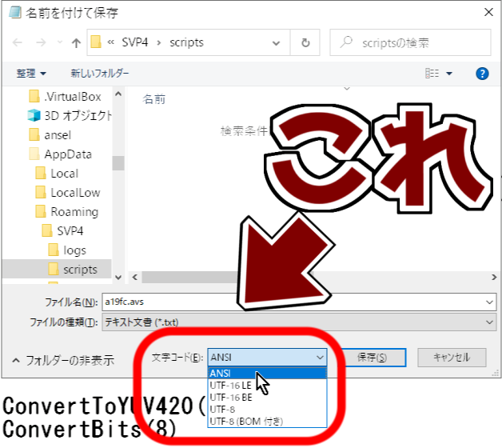Collapse folders with フォルダーの非表示
Screen dimensions: 502x448
(x=63, y=360)
